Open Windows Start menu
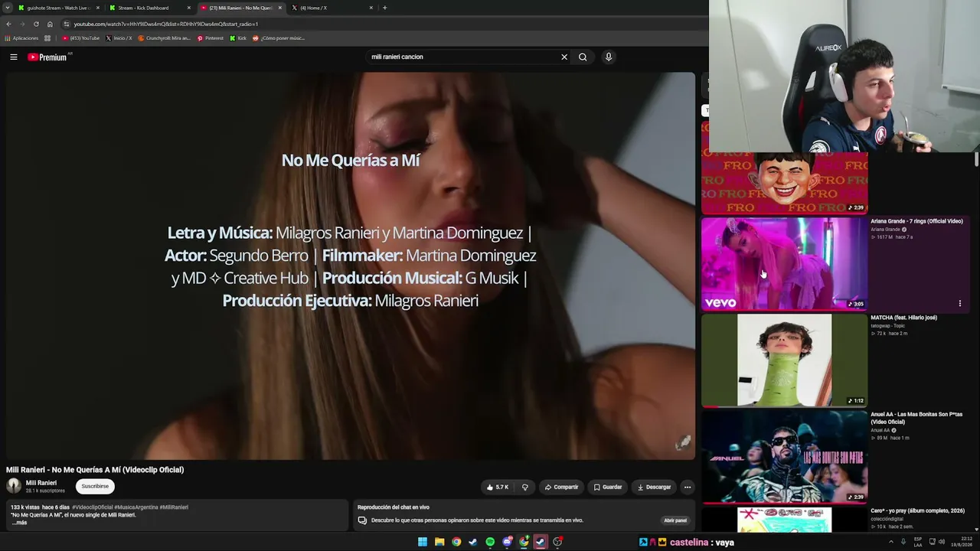The image size is (980, 551). [422, 542]
